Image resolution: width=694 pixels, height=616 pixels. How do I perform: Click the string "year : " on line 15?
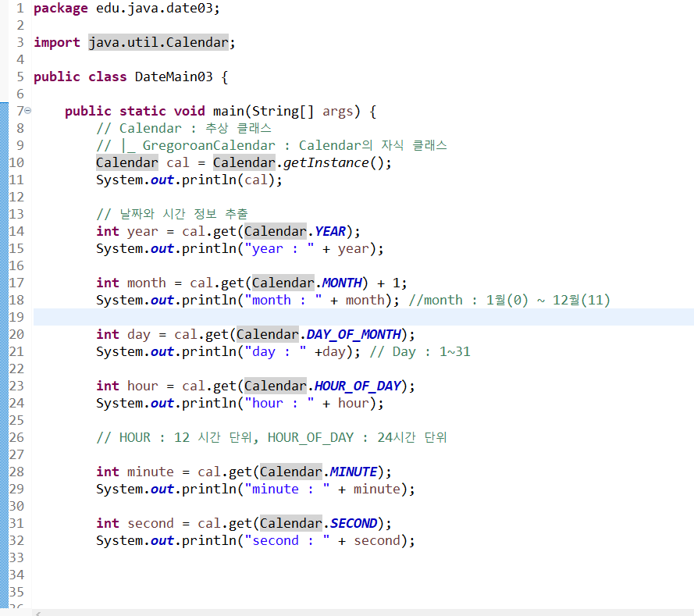click(x=279, y=249)
